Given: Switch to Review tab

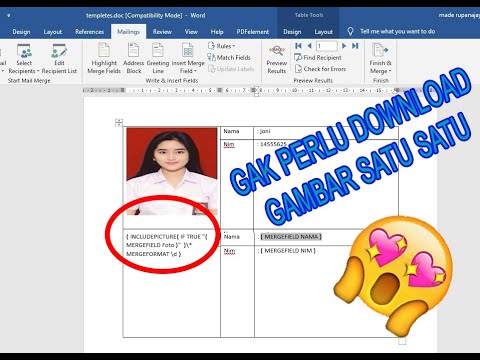Looking at the screenshot, I should coord(162,32).
